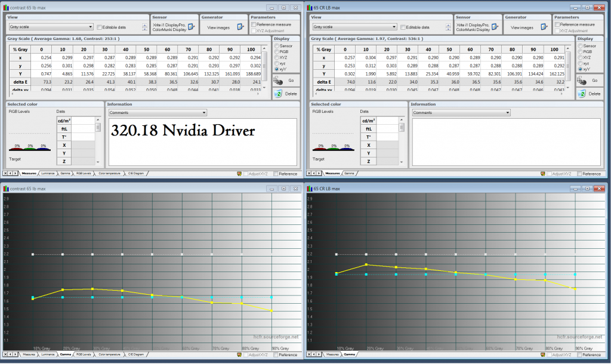Select the Y value 161.093 in the upper-left table
The height and width of the screenshot is (364, 611).
(x=230, y=73)
